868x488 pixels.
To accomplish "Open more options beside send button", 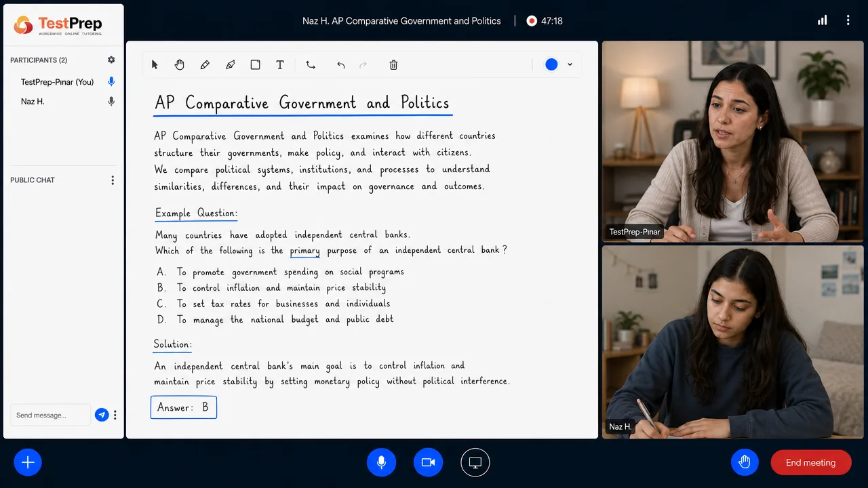I will tap(115, 415).
